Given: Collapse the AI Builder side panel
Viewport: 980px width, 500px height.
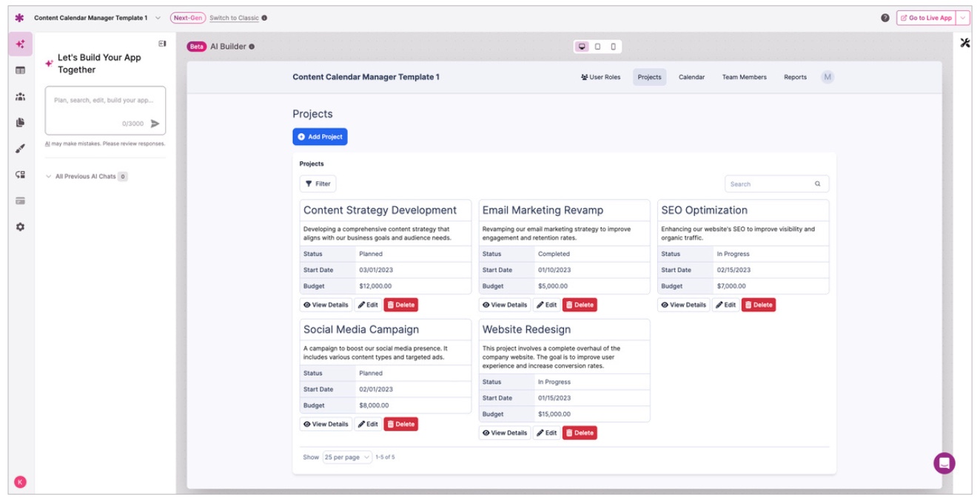Looking at the screenshot, I should click(x=162, y=44).
